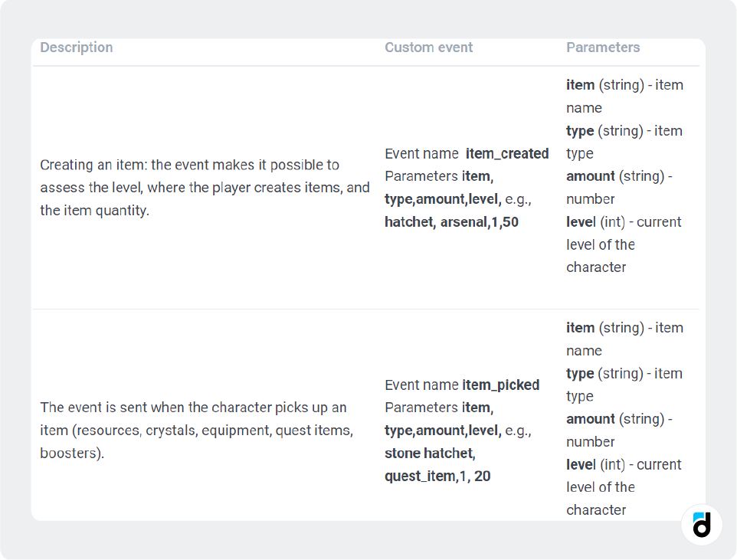Click the 'quest_item,1, 20' example text
The height and width of the screenshot is (560, 737).
point(437,476)
